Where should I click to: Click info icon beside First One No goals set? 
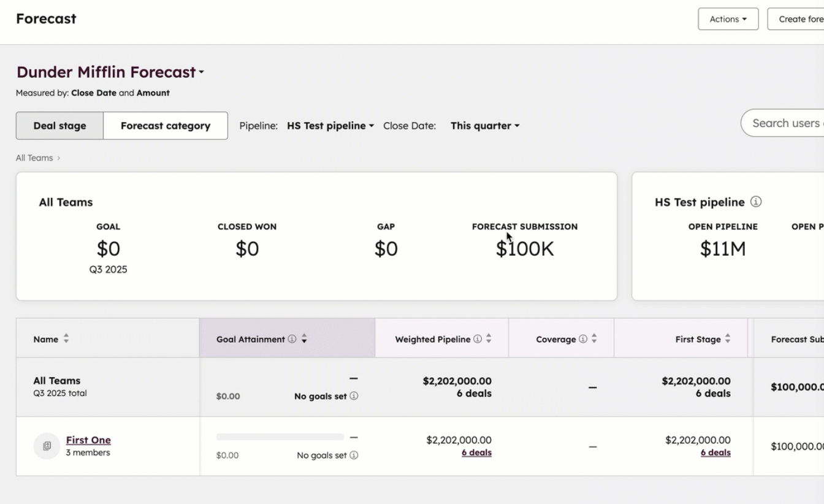pos(354,455)
